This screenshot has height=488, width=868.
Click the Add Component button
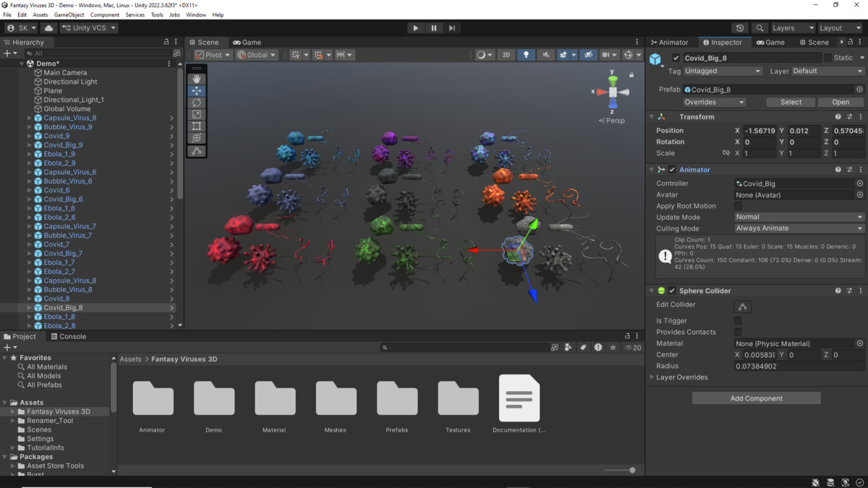[x=756, y=398]
